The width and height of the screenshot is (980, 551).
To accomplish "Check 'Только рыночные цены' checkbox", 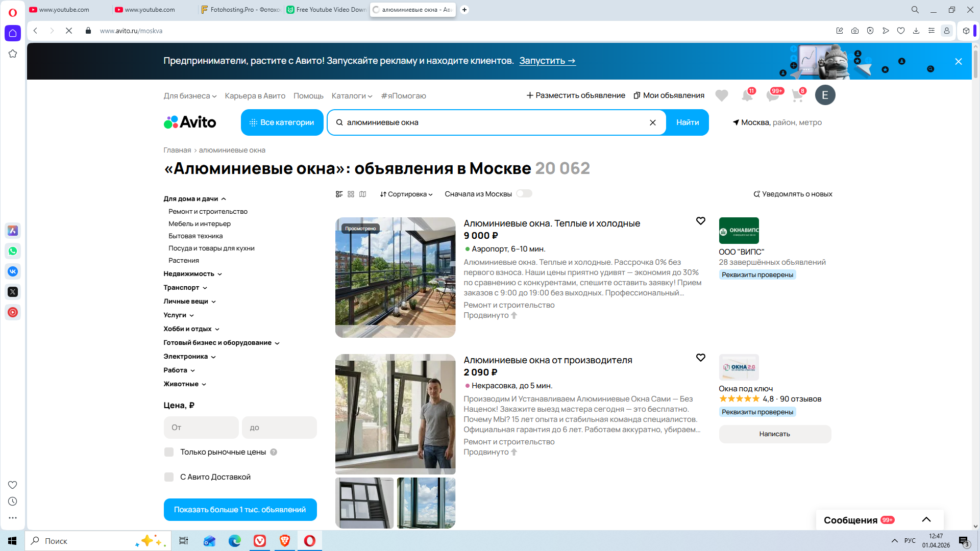I will click(169, 452).
